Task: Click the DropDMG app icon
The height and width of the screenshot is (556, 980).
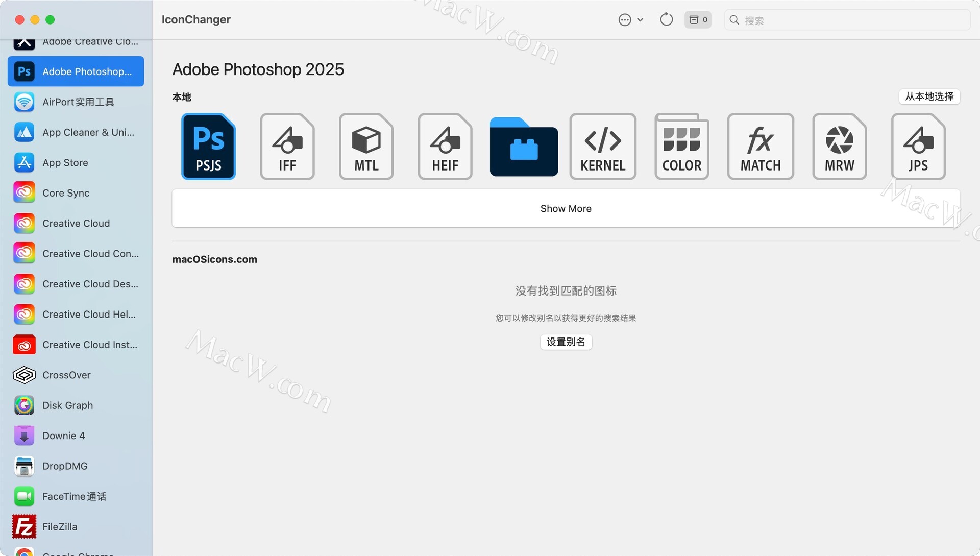Action: [x=24, y=466]
